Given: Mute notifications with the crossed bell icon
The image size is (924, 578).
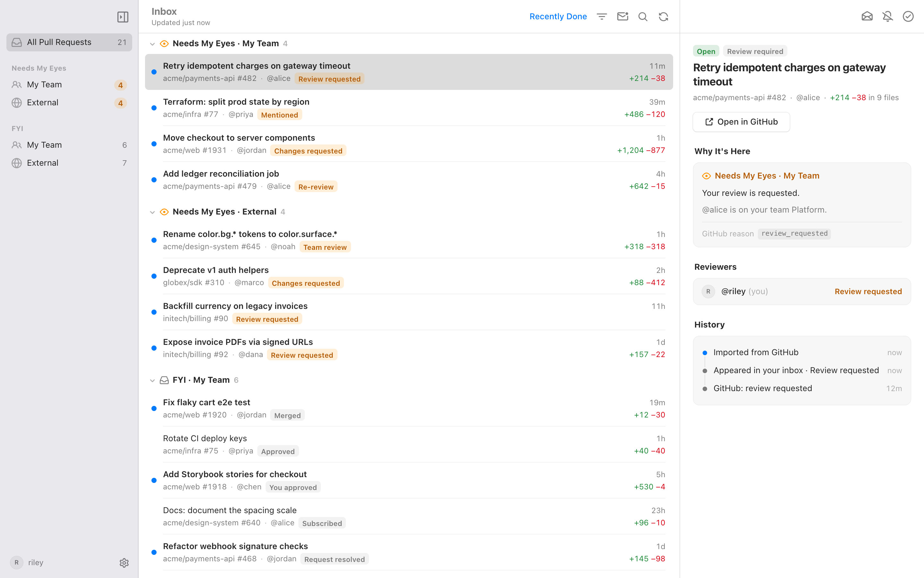Looking at the screenshot, I should click(888, 16).
